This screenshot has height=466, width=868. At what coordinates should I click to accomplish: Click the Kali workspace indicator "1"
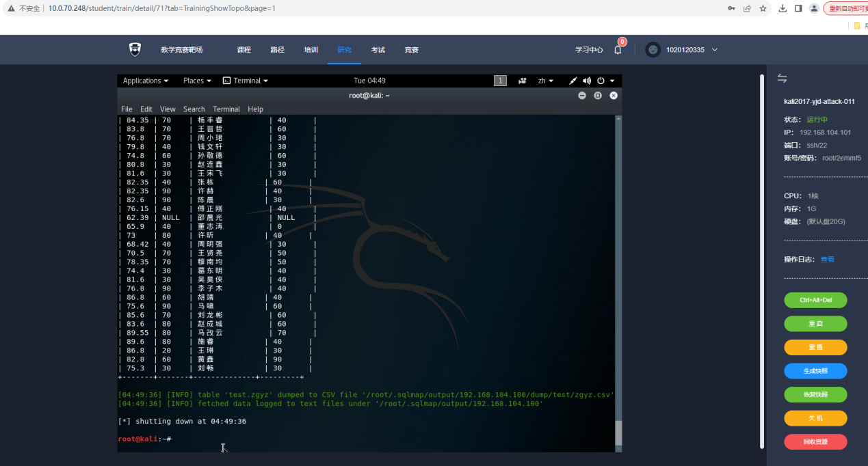pos(501,81)
